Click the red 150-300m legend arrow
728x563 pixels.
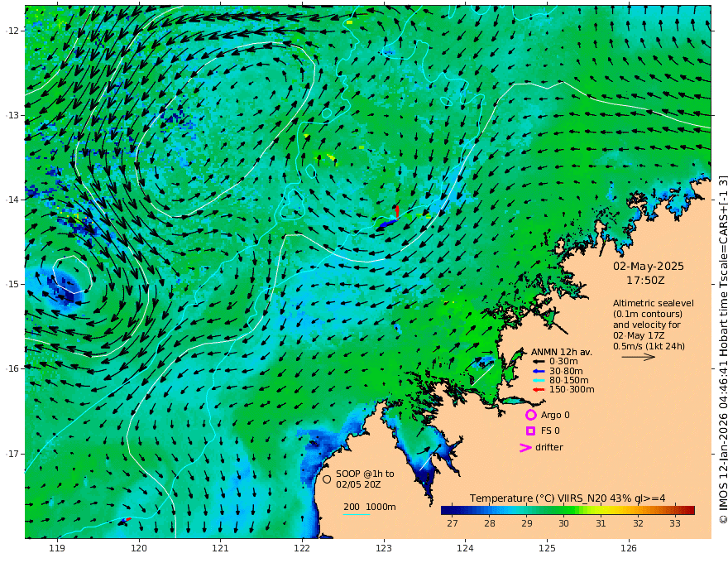point(538,390)
